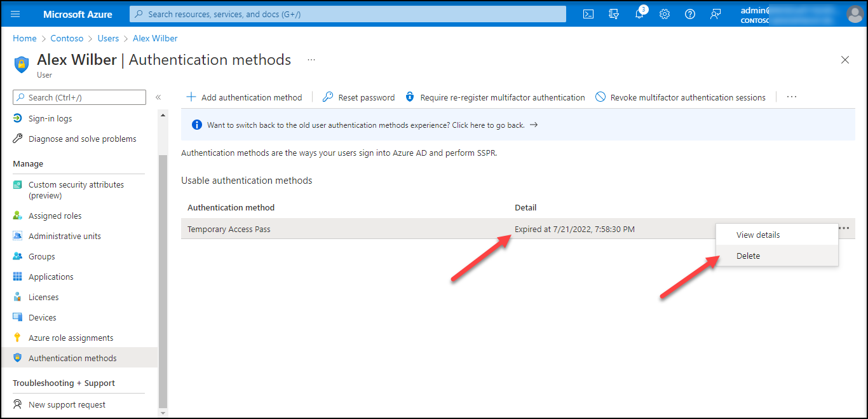This screenshot has width=868, height=419.
Task: Open the hamburger portal menu
Action: click(16, 14)
